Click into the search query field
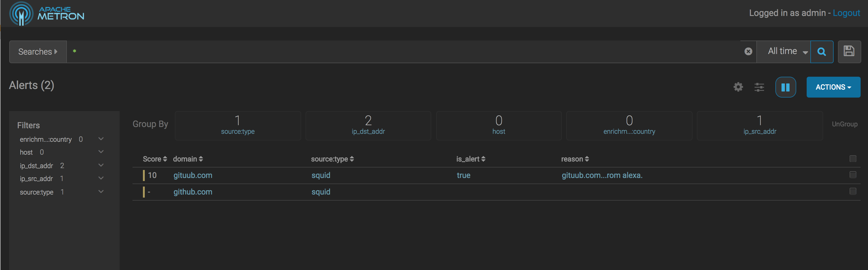The width and height of the screenshot is (868, 270). point(404,52)
